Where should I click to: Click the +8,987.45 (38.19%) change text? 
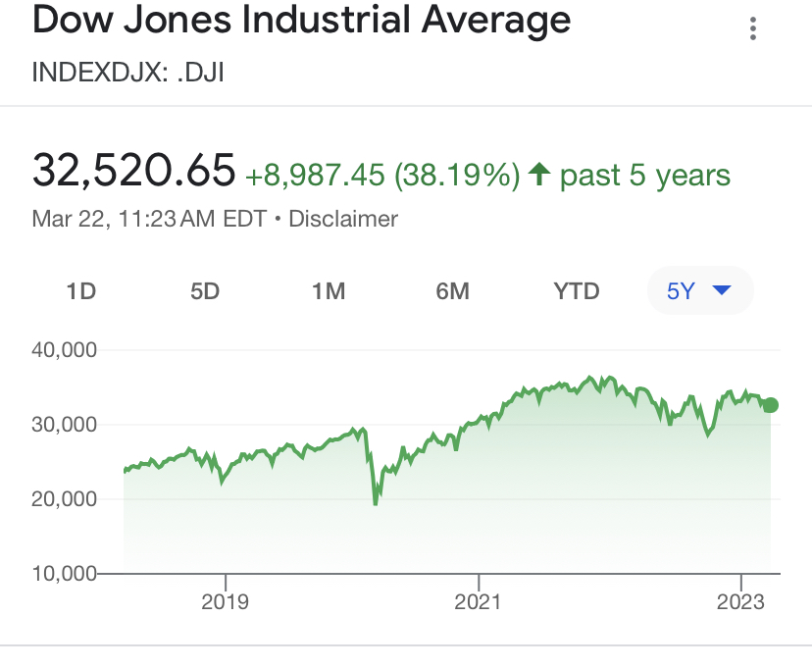[381, 176]
